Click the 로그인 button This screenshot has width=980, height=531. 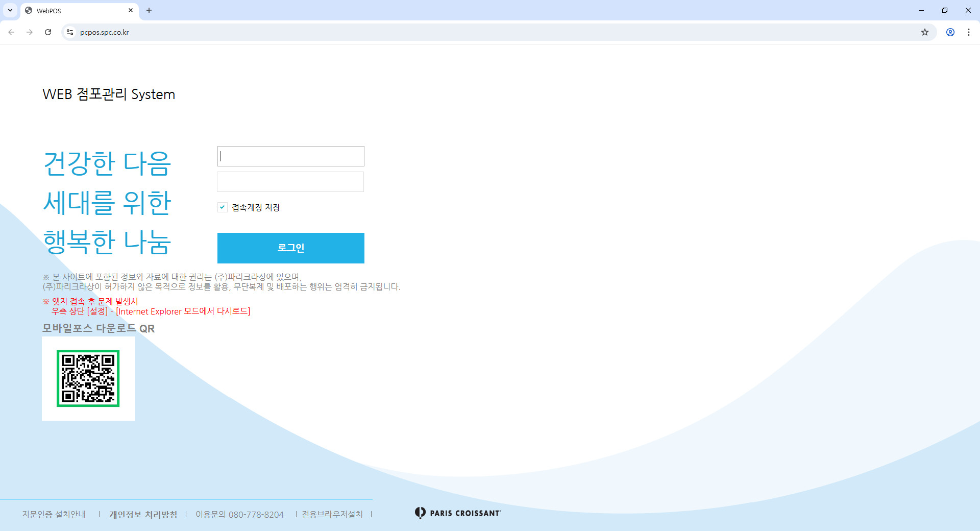pyautogui.click(x=291, y=248)
